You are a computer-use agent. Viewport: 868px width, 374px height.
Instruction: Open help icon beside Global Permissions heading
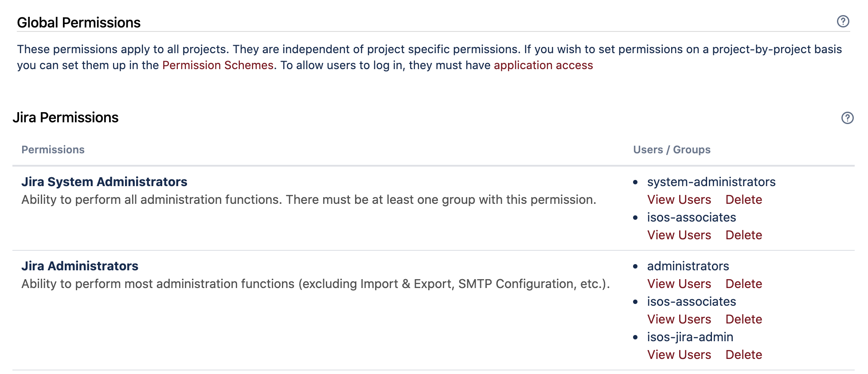coord(843,21)
